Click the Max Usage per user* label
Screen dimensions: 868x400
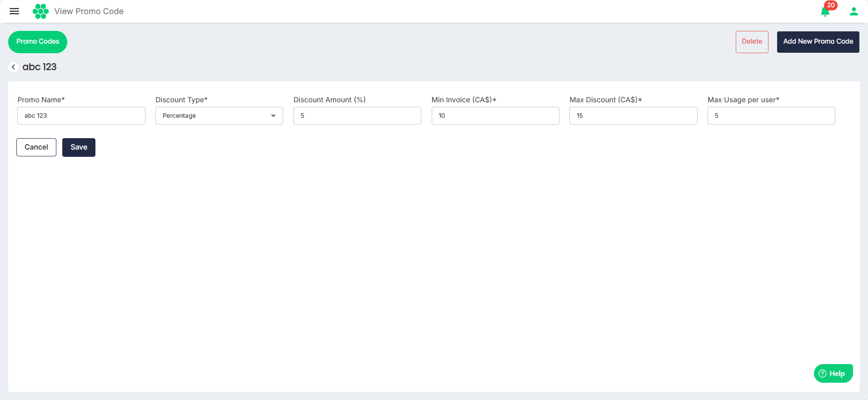point(743,100)
